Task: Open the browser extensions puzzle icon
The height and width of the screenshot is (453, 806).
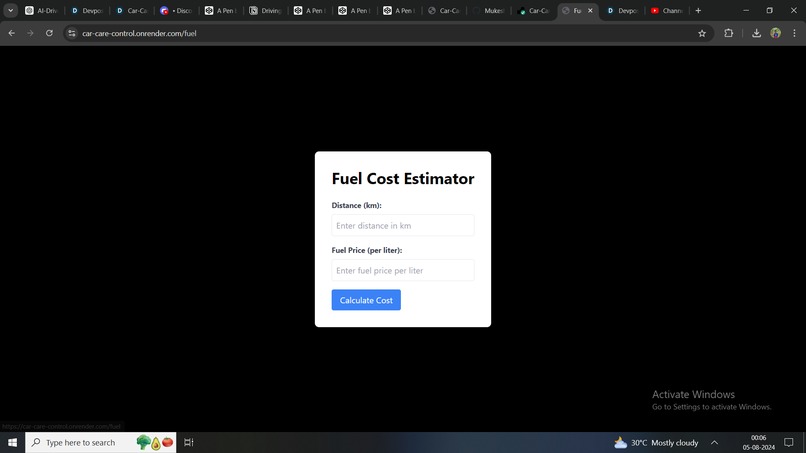Action: 728,33
